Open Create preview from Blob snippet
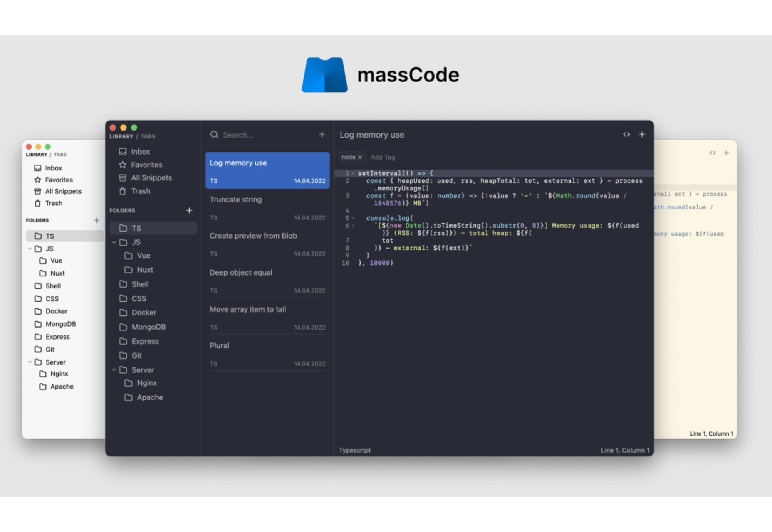Screen dimensions: 772x532 tap(267, 244)
